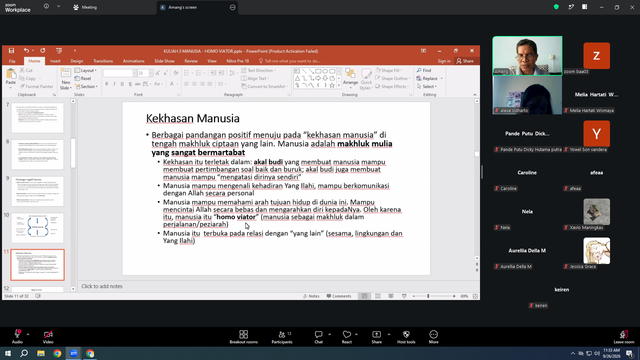Viewport: 640px width, 360px height.
Task: Click the Reset button in Slides group
Action: tap(83, 78)
